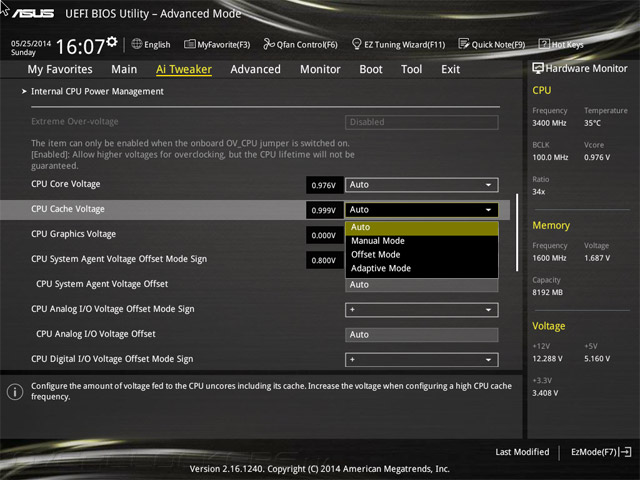640x480 pixels.
Task: Click CPU System Agent Voltage Offset field
Action: (x=422, y=285)
